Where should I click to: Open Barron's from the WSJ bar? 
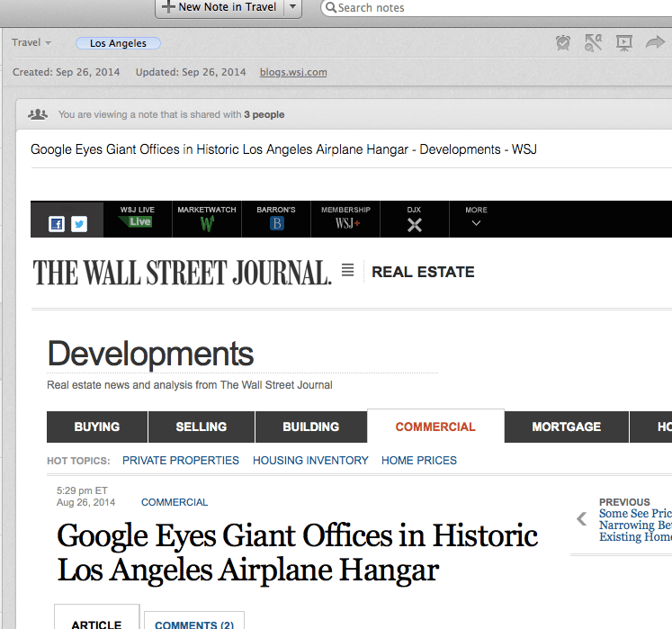tap(276, 219)
